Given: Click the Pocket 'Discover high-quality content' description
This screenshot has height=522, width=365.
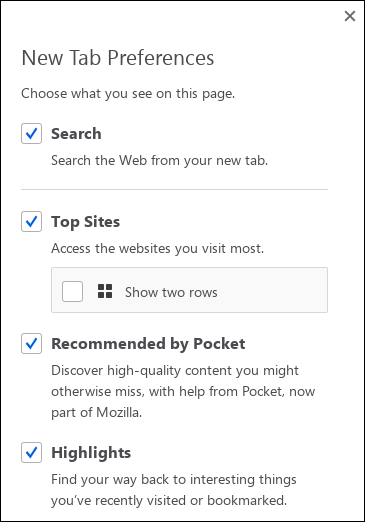Looking at the screenshot, I should click(x=183, y=391).
